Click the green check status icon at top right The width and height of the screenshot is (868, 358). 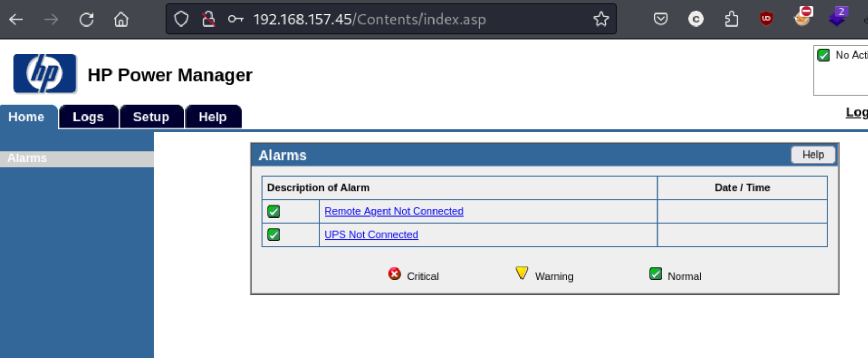[824, 55]
